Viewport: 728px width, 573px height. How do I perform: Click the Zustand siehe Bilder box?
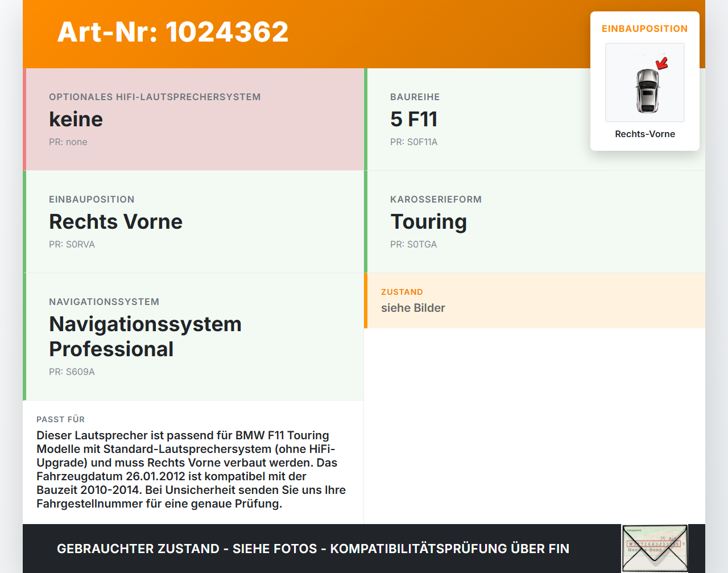(x=535, y=300)
